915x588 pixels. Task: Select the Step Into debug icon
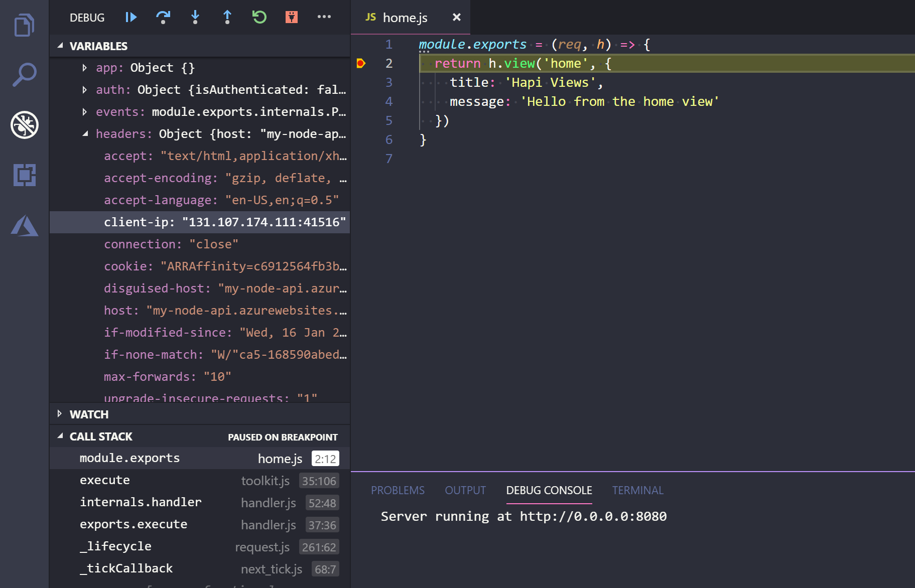(195, 17)
